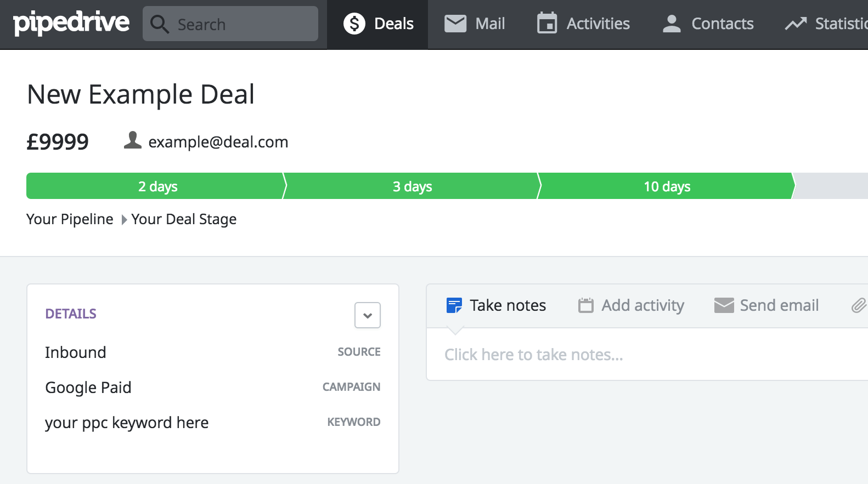Viewport: 868px width, 484px height.
Task: Switch to the Send email tab
Action: tap(766, 305)
